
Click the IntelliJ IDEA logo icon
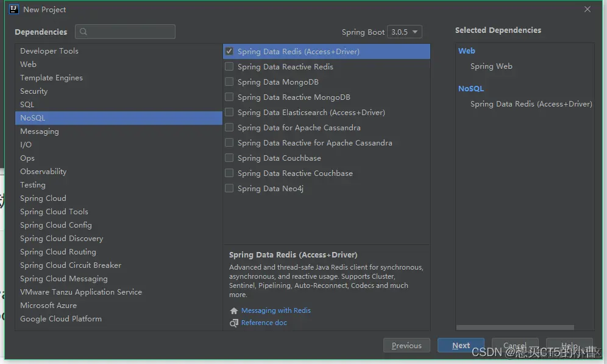pyautogui.click(x=13, y=9)
